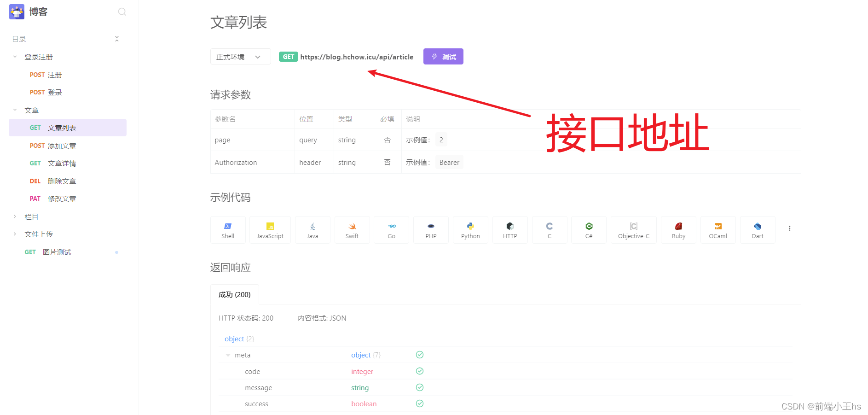Click the API URL blog.hchow.icu/api/article
The image size is (868, 415).
pyautogui.click(x=357, y=57)
